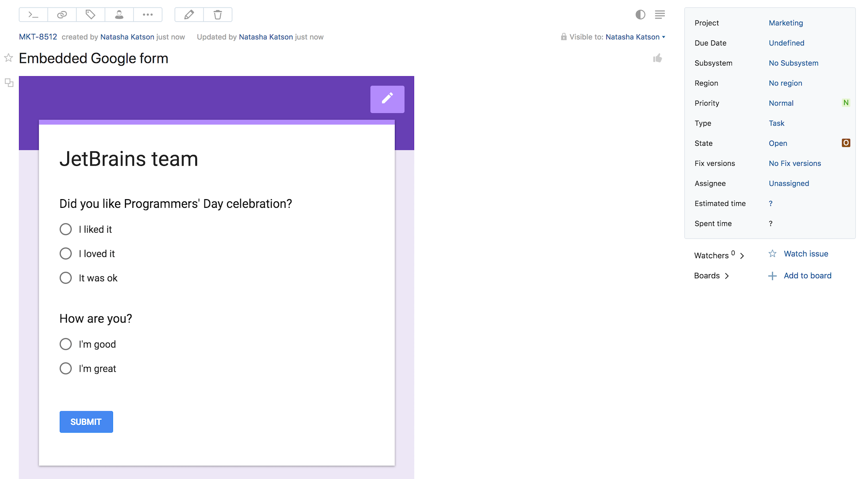Image resolution: width=868 pixels, height=479 pixels.
Task: Open the command dialog toolbar icon
Action: 33,15
